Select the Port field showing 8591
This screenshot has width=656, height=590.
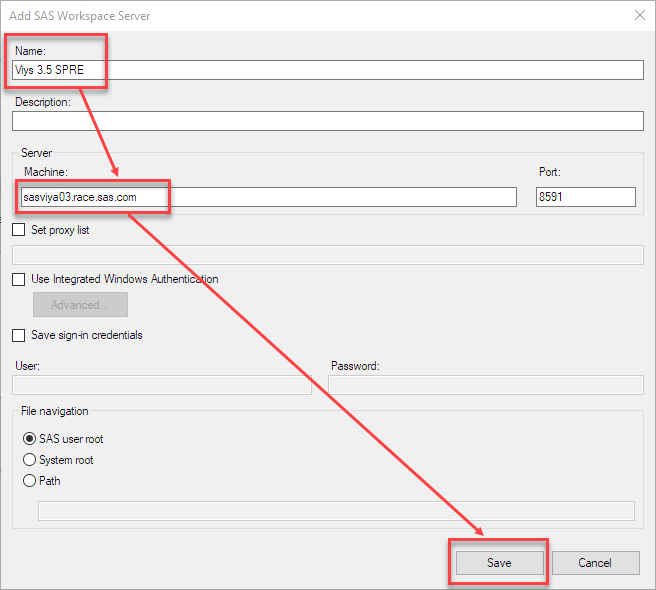tap(586, 197)
